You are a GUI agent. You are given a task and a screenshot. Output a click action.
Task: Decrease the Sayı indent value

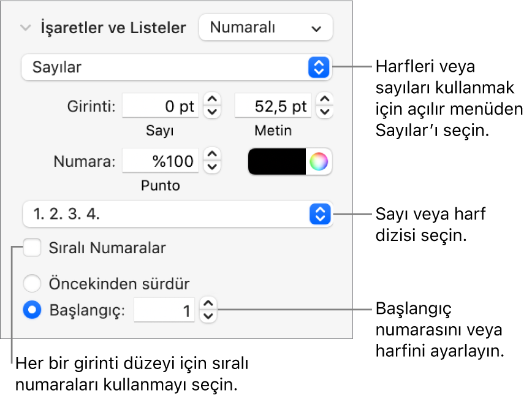coord(211,112)
